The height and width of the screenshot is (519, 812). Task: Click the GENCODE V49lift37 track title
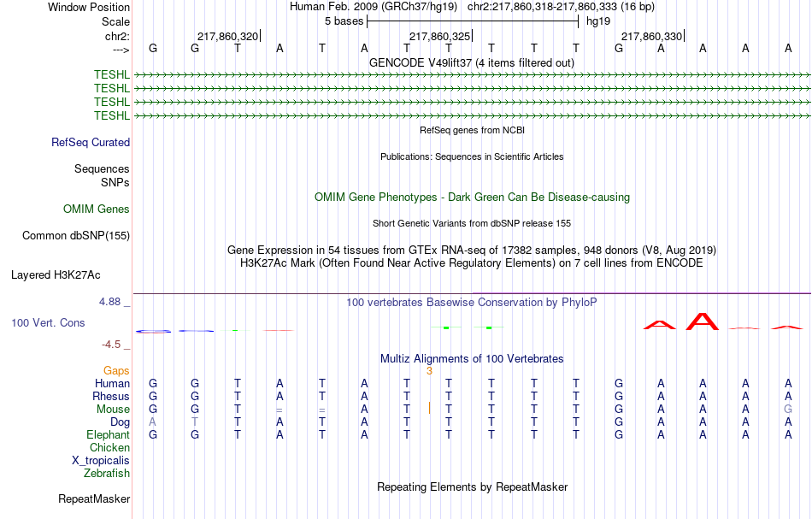tap(472, 63)
